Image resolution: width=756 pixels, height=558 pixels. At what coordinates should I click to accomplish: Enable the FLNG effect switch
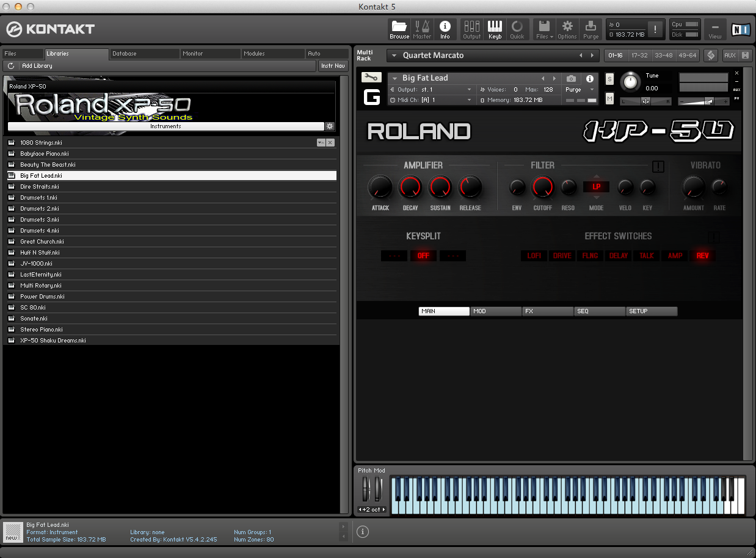click(591, 256)
